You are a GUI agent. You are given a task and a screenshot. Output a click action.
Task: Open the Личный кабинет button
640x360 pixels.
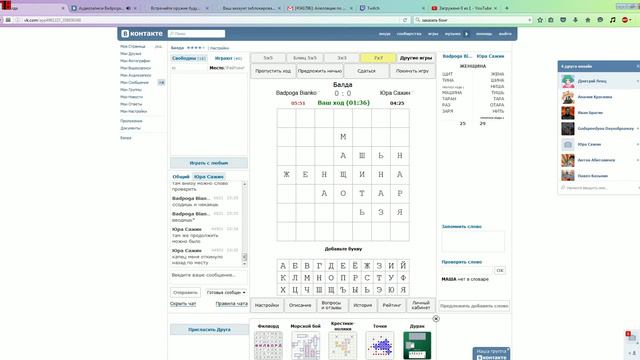click(x=421, y=305)
